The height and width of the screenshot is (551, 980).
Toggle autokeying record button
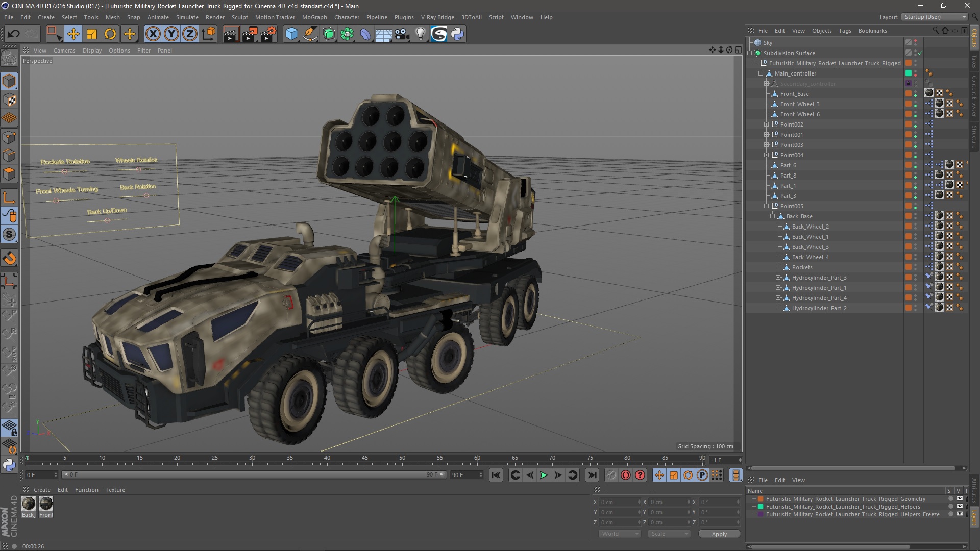coord(626,475)
